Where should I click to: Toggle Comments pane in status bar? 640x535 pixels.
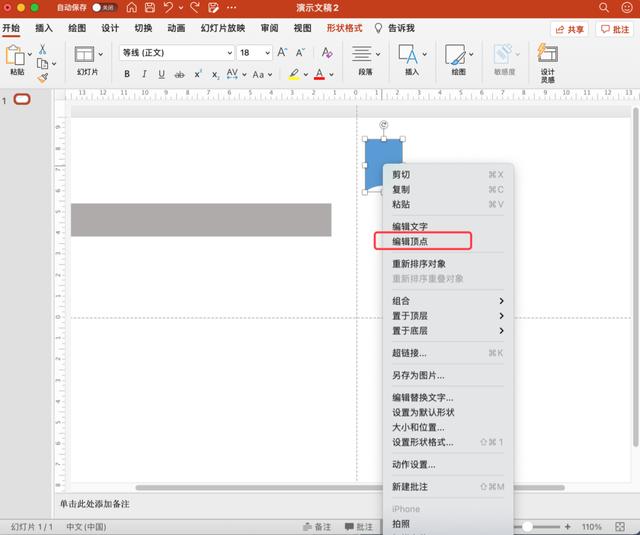point(359,527)
